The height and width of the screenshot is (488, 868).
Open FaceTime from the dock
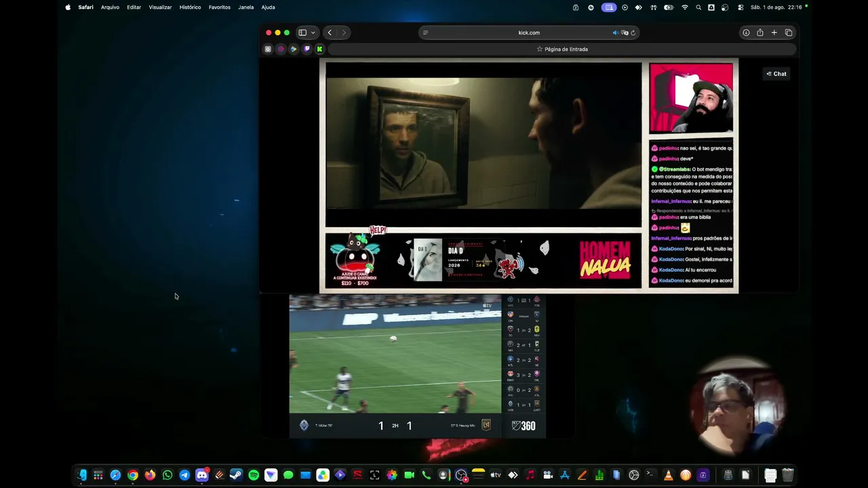coord(409,475)
